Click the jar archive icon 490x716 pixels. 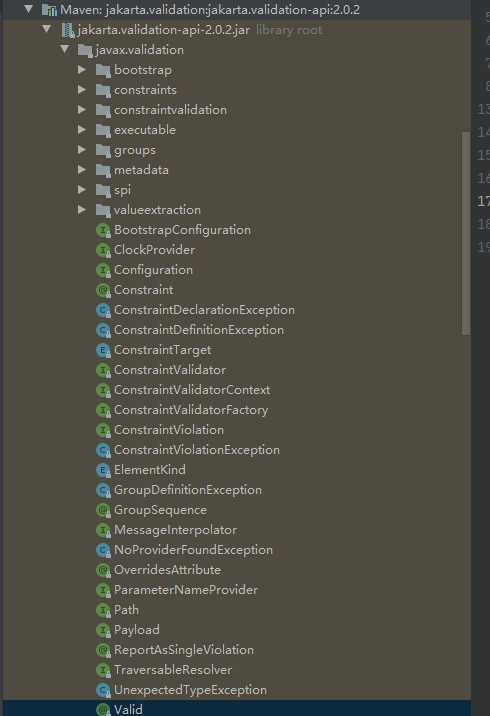[68, 30]
